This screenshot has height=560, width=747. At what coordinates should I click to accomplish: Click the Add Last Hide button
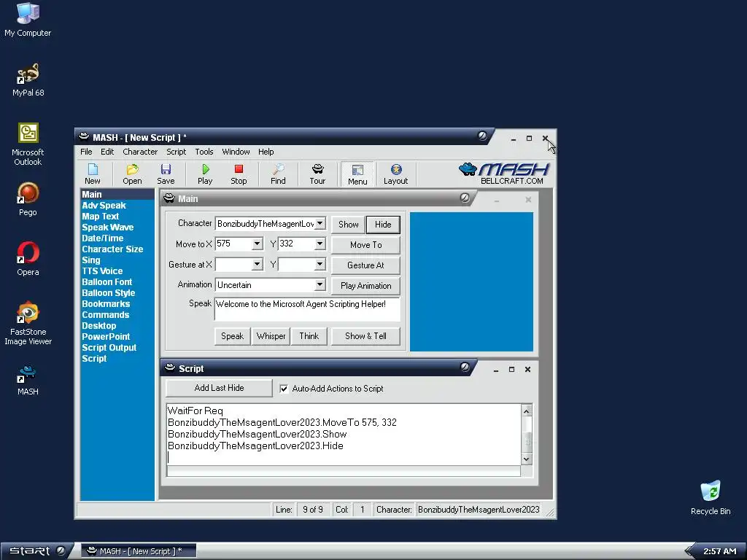[219, 388]
